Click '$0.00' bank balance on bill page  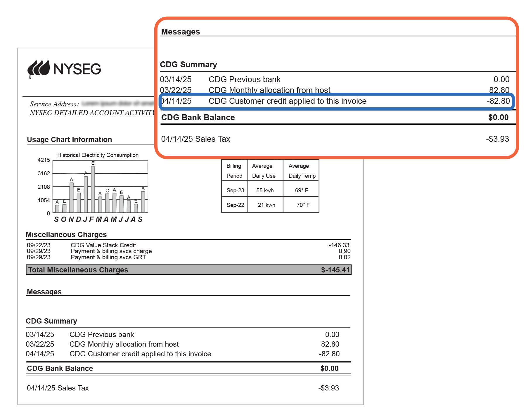pyautogui.click(x=329, y=368)
